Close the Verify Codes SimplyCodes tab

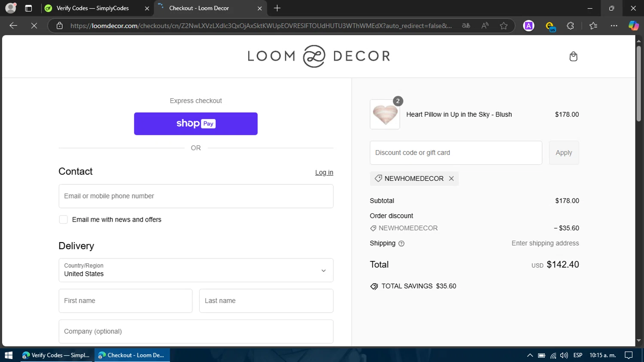pos(147,8)
